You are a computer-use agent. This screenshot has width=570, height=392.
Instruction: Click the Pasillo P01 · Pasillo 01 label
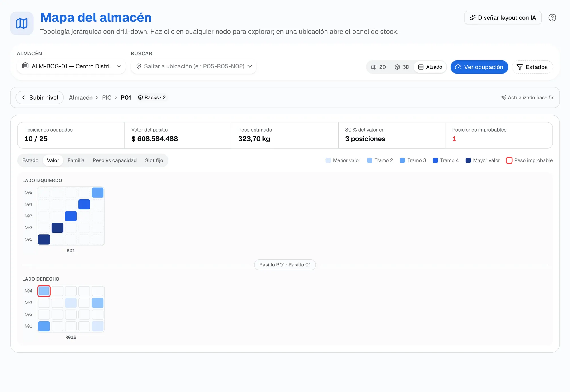(285, 265)
